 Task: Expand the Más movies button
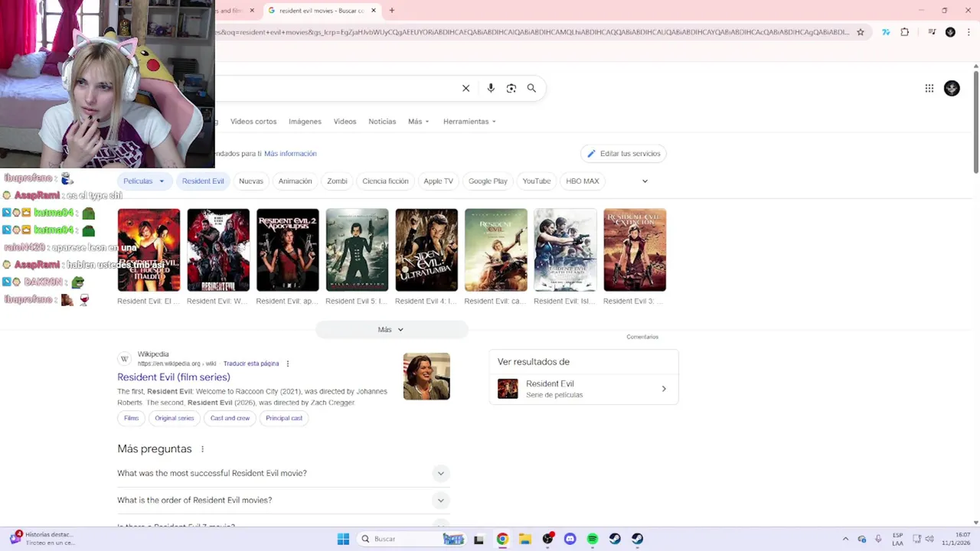tap(391, 330)
